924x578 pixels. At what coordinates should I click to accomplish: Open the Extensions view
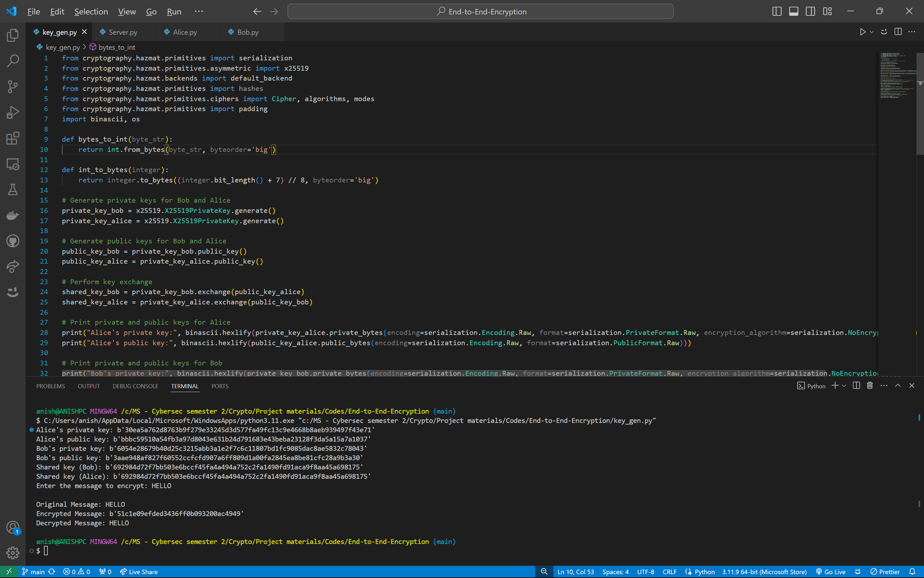coord(13,138)
